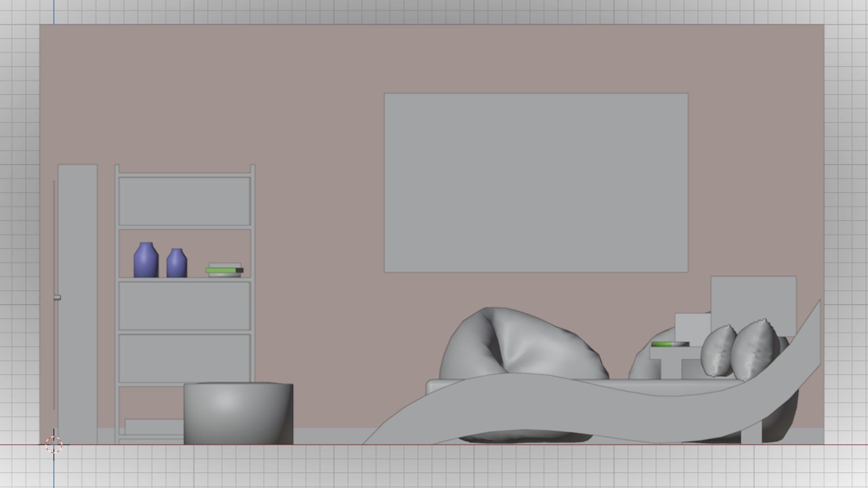Select the flat box on the bottom shelf
The image size is (868, 488).
pos(154,427)
